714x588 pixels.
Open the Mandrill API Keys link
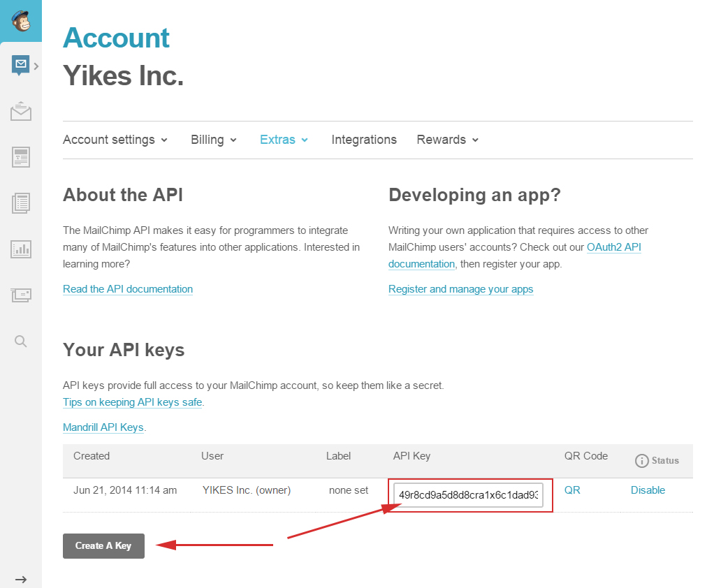tap(103, 427)
